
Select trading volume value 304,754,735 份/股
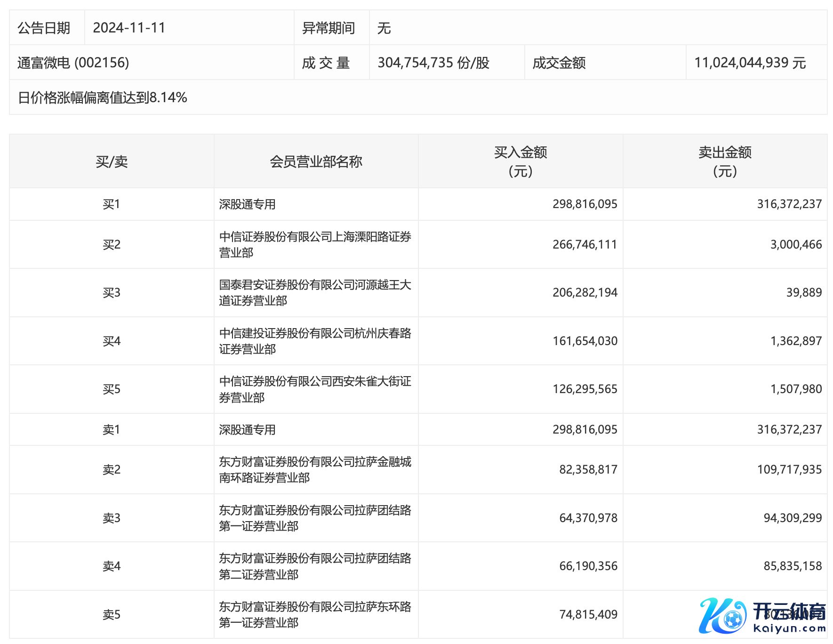coord(433,63)
